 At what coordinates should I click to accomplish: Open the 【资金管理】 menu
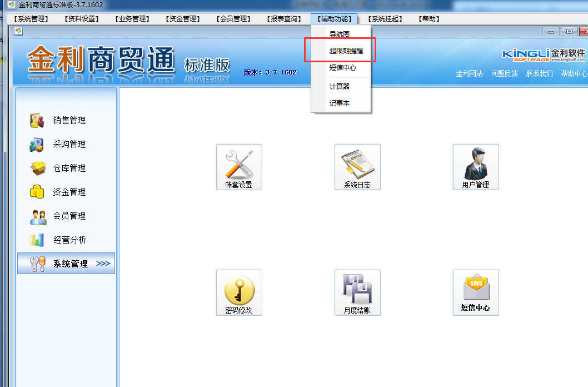(183, 19)
